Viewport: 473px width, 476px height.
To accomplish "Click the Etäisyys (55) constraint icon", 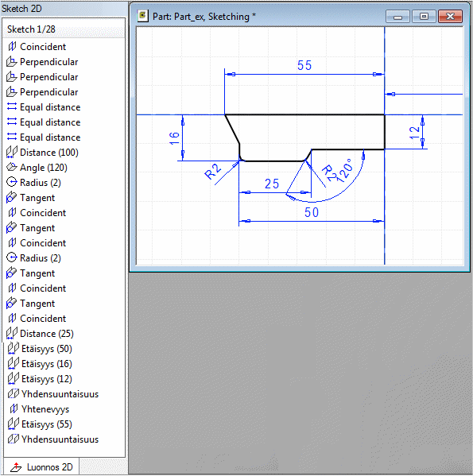I will coord(13,424).
